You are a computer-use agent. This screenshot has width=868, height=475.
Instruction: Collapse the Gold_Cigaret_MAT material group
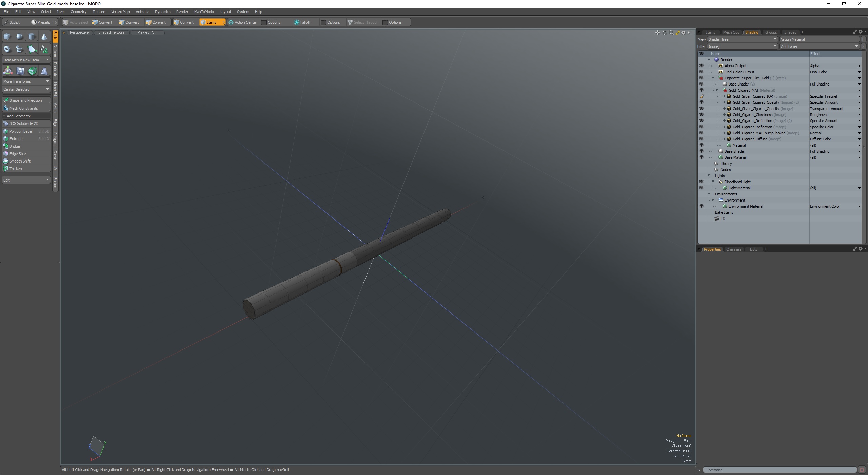717,90
